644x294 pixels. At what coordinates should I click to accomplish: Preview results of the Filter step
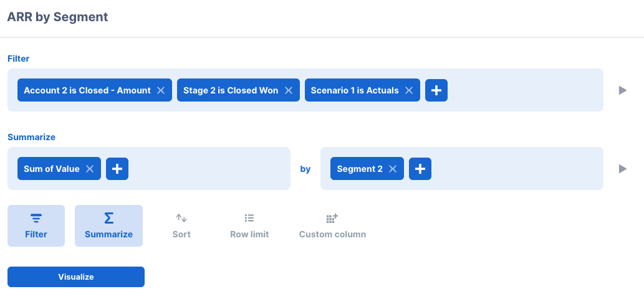[x=622, y=90]
